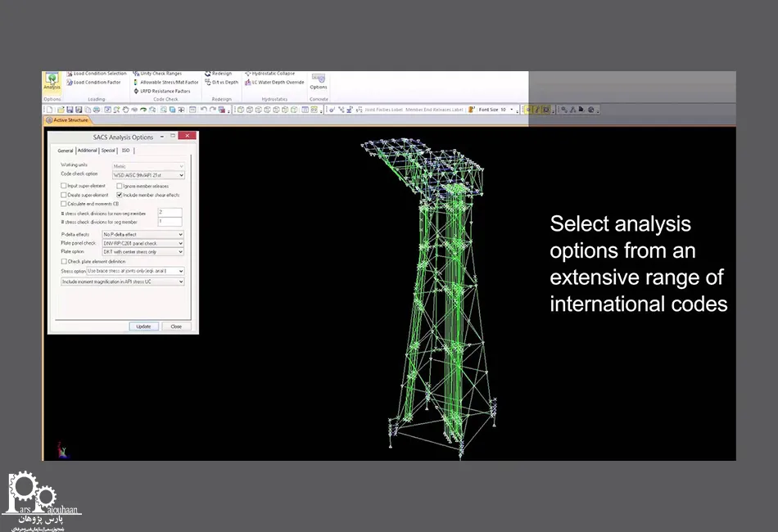Switch to the ISO tab
Image resolution: width=778 pixels, height=532 pixels.
(125, 151)
